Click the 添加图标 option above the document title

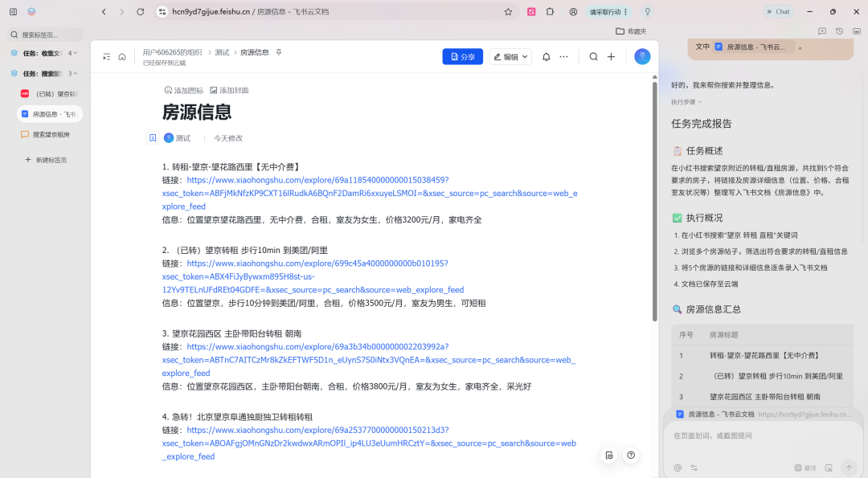tap(183, 90)
